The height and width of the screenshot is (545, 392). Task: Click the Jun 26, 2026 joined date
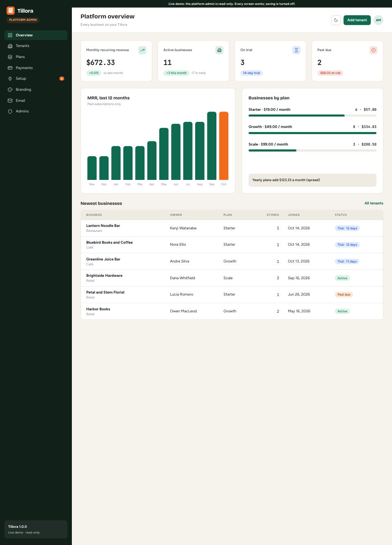point(299,294)
